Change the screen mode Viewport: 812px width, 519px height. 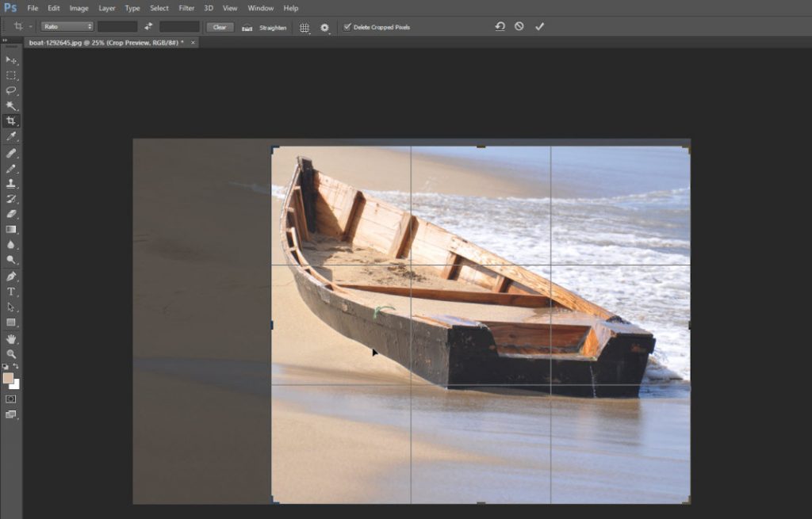(11, 414)
